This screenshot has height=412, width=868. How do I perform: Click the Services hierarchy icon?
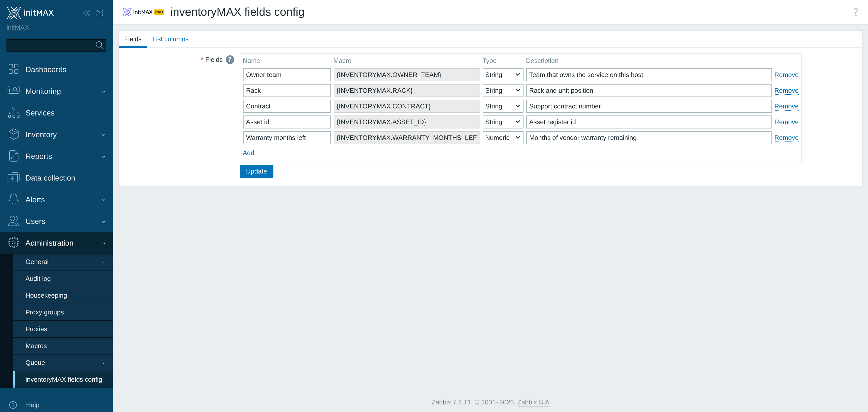coord(14,112)
